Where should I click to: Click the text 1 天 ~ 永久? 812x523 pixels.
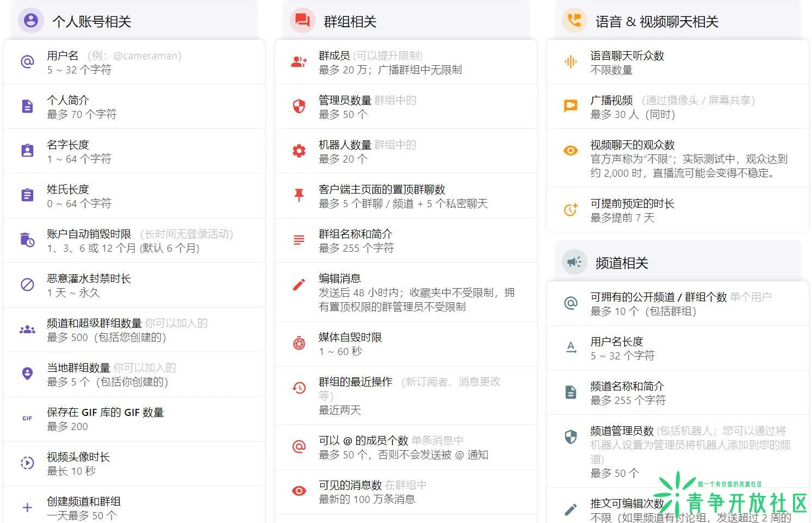coord(73,292)
